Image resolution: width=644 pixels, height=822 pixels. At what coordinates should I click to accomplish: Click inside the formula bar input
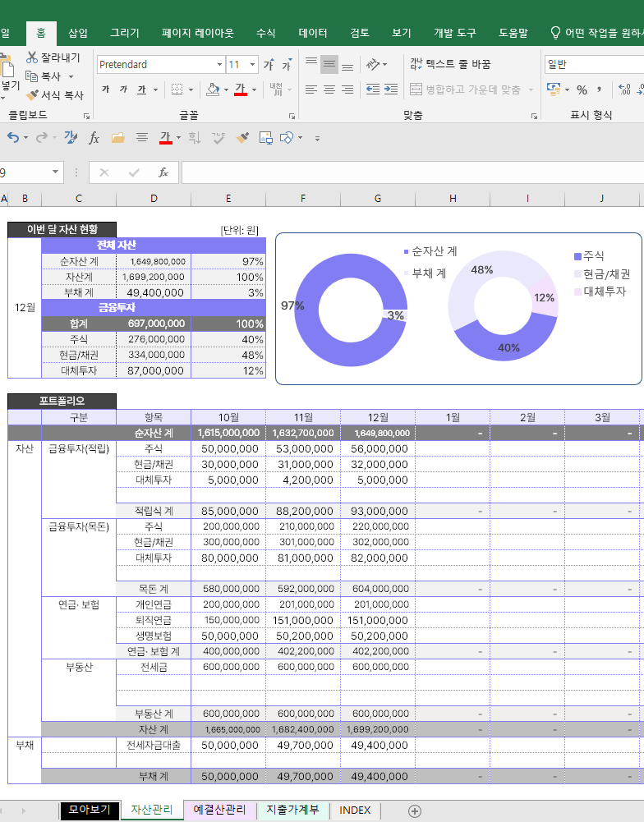pyautogui.click(x=412, y=172)
